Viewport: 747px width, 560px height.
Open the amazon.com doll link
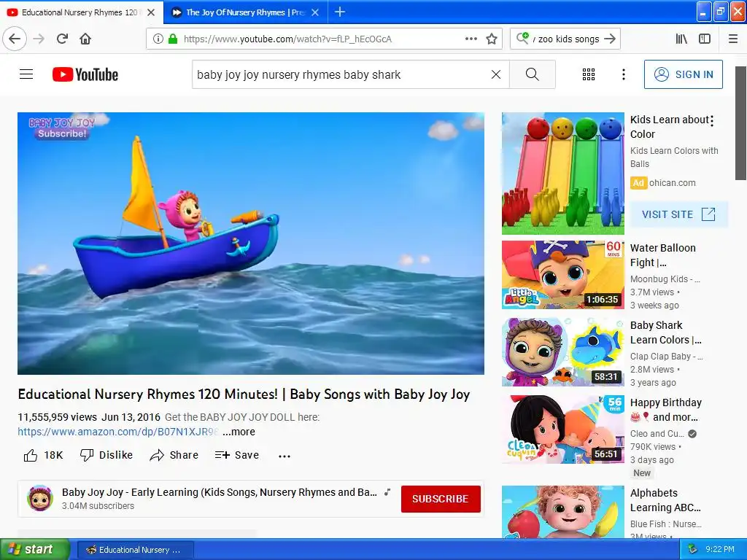pyautogui.click(x=118, y=432)
